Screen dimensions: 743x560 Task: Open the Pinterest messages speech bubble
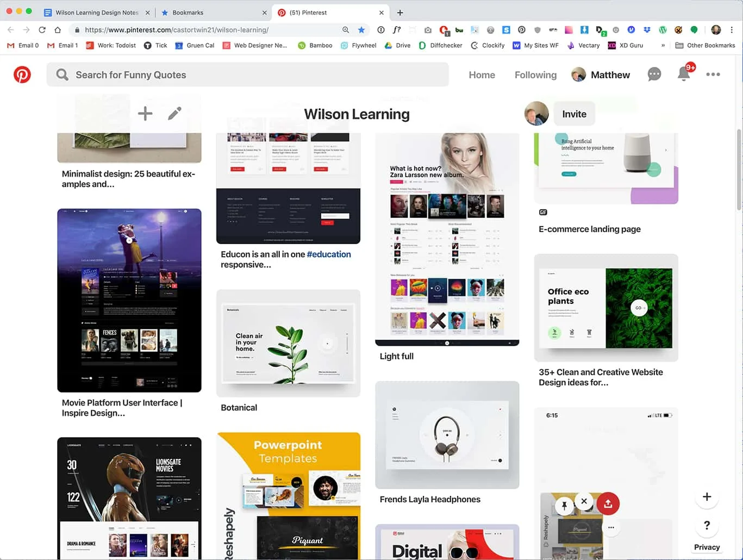(654, 74)
